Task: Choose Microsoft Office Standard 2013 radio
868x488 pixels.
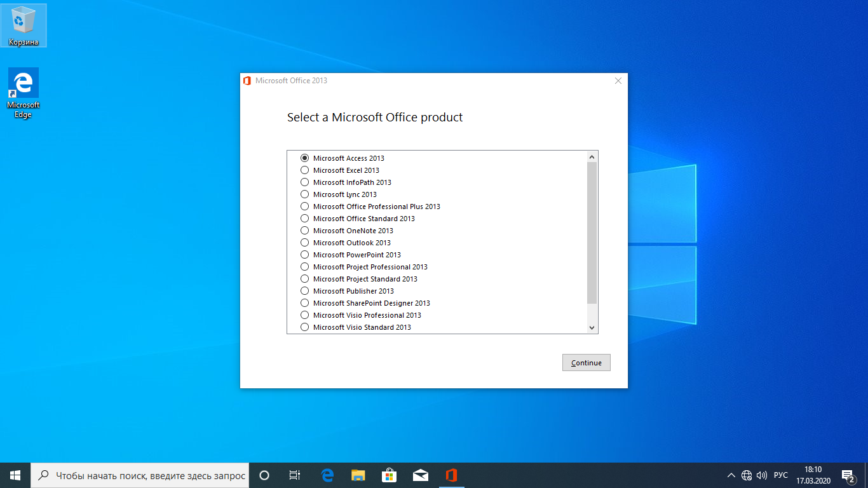Action: (x=305, y=218)
